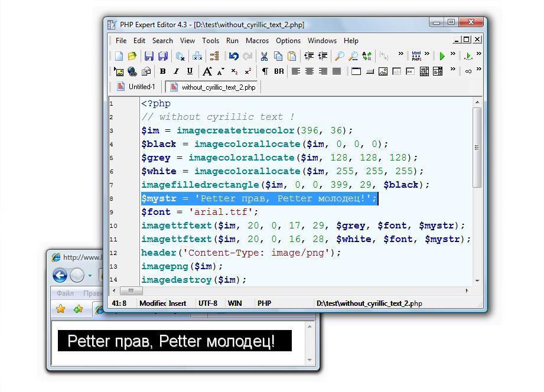Expand hidden tools beside the html/PHP icon
The width and height of the screenshot is (544, 392).
click(427, 53)
